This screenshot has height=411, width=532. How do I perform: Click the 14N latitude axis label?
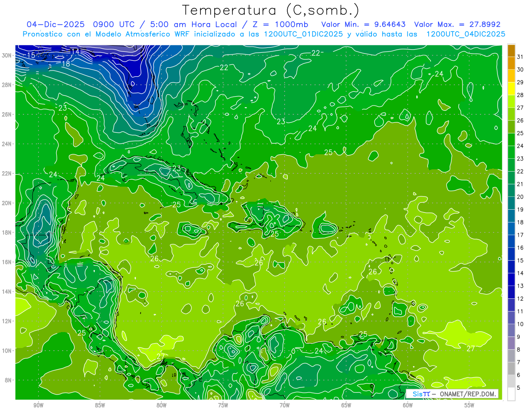click(7, 292)
